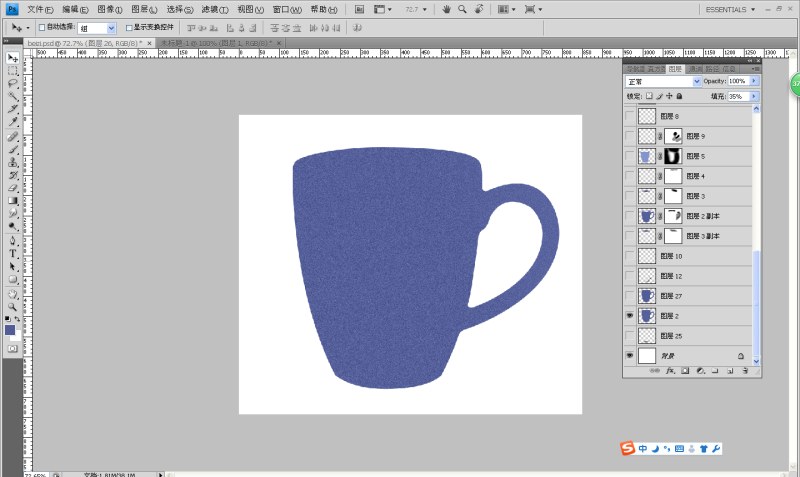Image resolution: width=800 pixels, height=477 pixels.
Task: Expand the Opacity slider arrow
Action: click(x=754, y=81)
